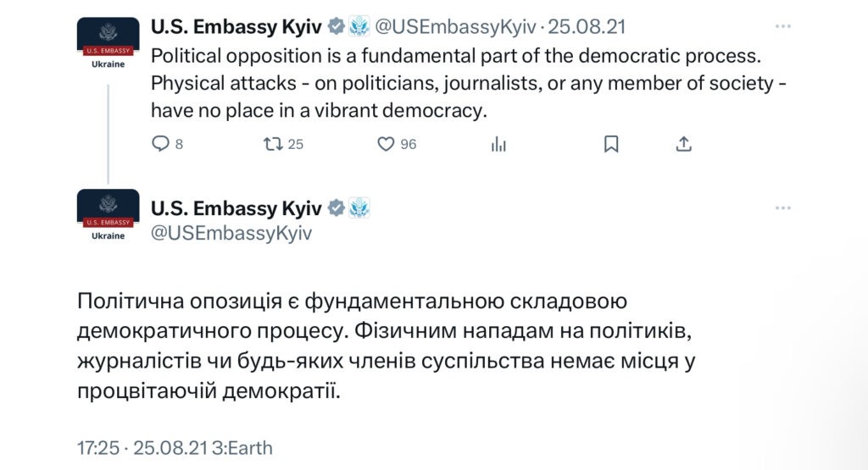Share the first tweet via upload icon

684,144
